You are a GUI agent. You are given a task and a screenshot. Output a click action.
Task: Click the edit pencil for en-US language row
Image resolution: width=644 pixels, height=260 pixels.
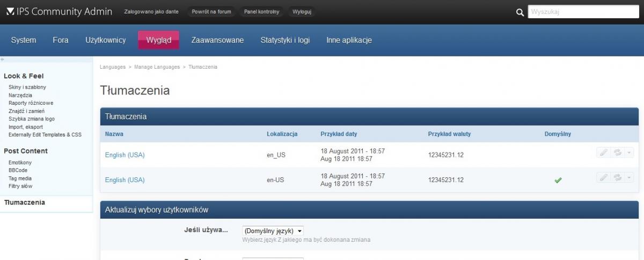pyautogui.click(x=604, y=177)
